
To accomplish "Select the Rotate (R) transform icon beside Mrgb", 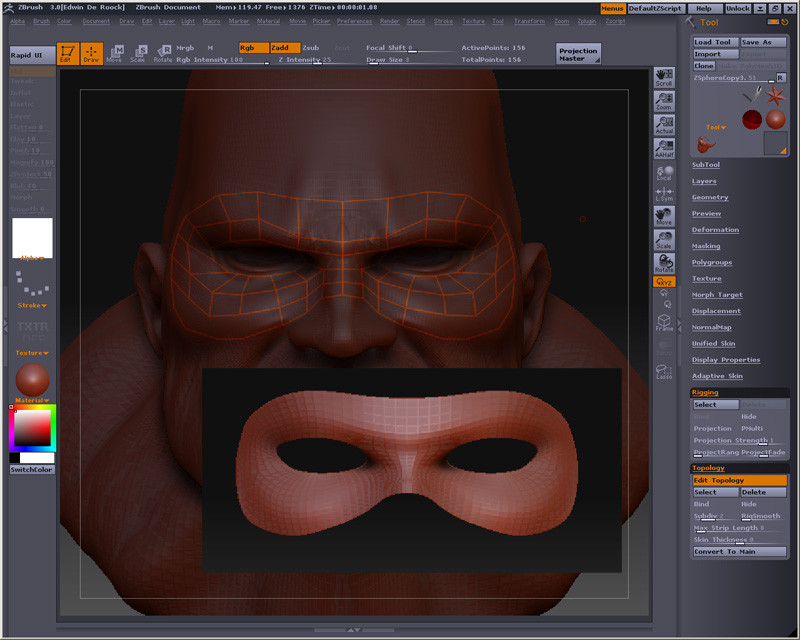I will [163, 53].
